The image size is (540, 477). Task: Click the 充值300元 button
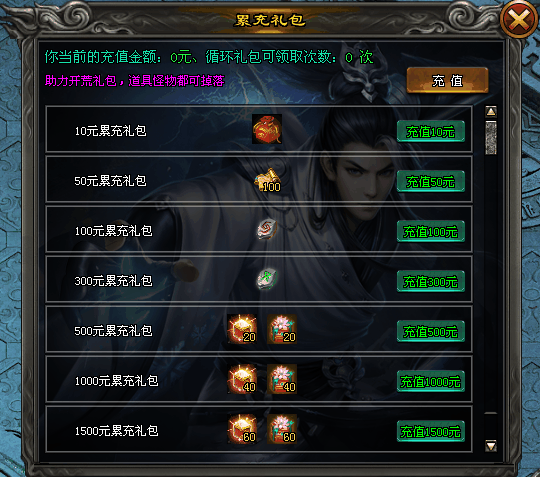coord(431,281)
